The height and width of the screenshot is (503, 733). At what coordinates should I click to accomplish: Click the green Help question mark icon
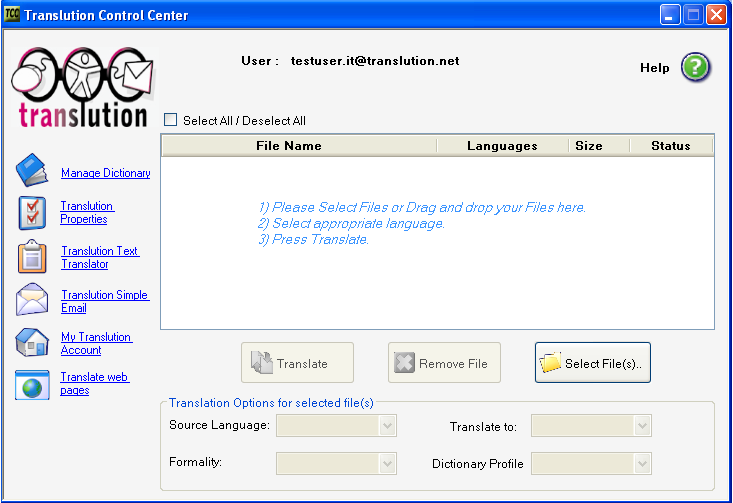tap(695, 67)
